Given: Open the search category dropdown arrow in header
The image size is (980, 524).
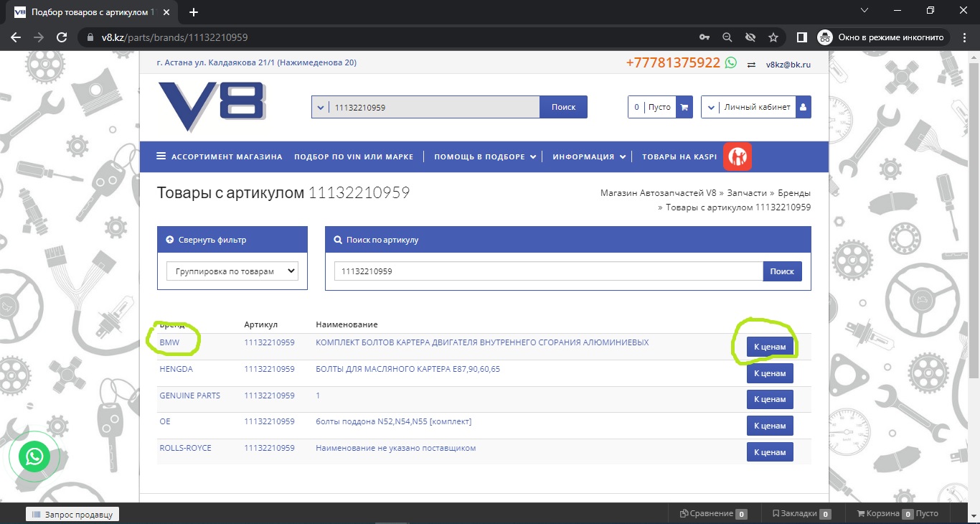Looking at the screenshot, I should 320,107.
